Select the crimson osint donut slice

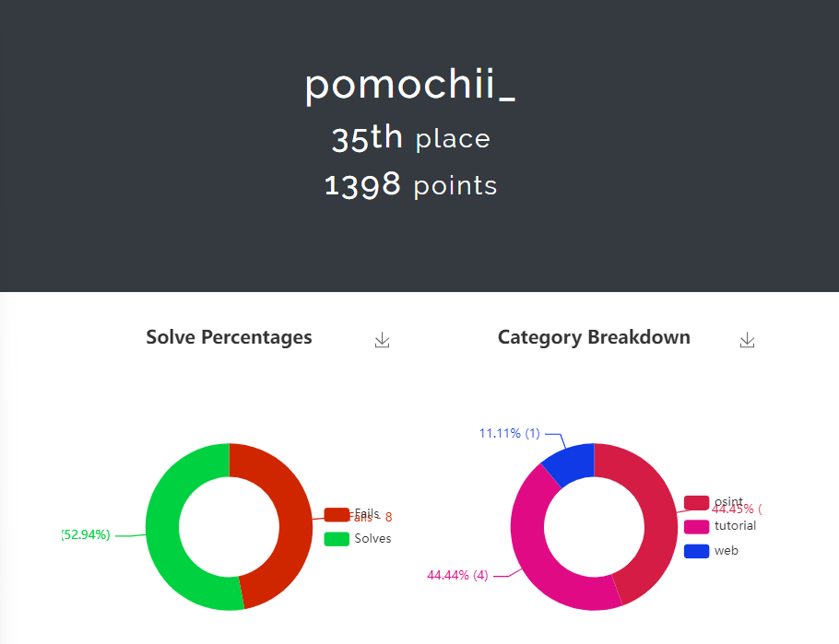pos(655,544)
